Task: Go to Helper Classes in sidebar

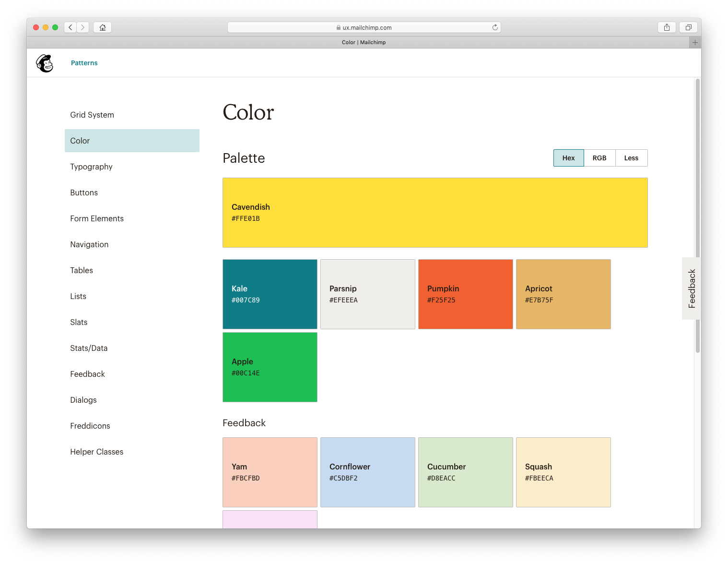Action: coord(132,452)
